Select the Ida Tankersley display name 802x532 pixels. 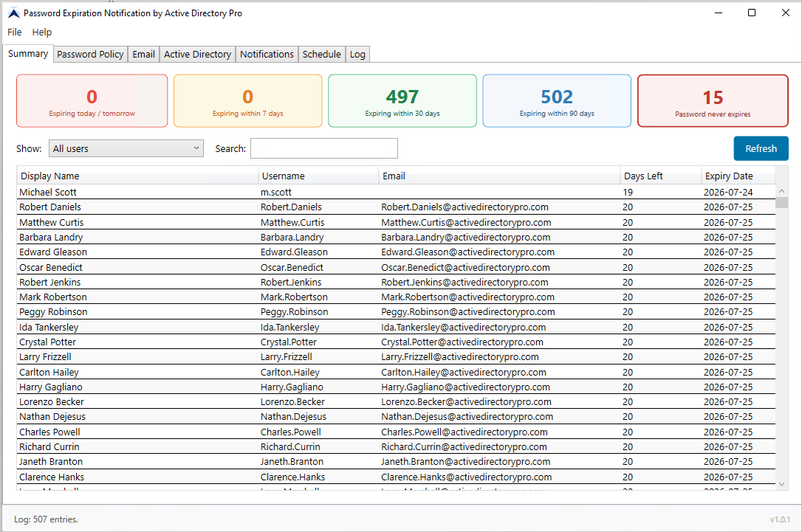click(x=49, y=327)
